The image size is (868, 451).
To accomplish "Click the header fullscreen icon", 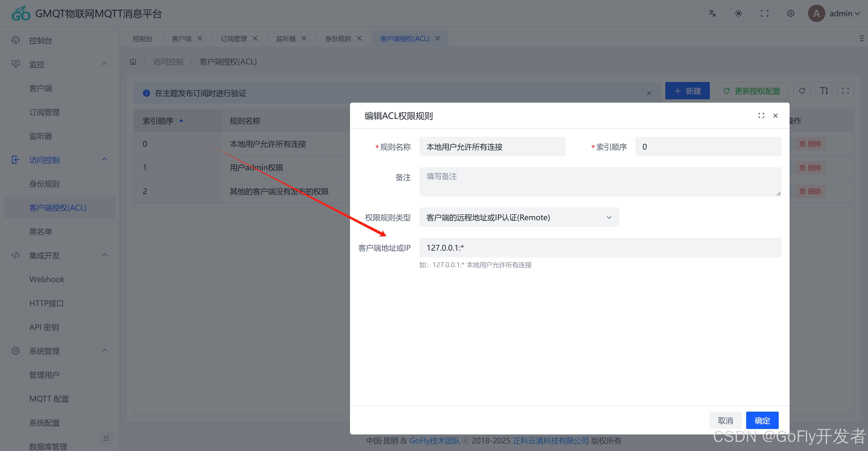I will click(765, 14).
